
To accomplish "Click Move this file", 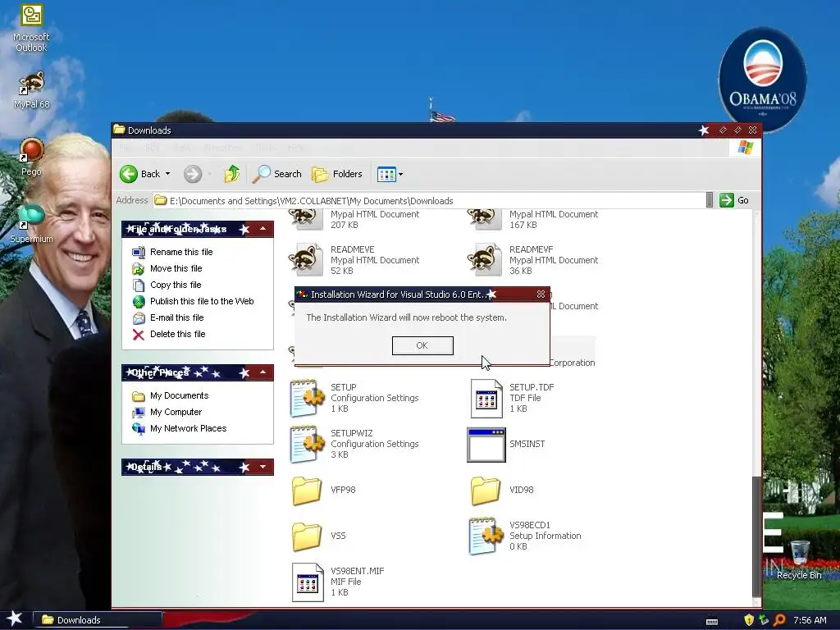I will [x=176, y=268].
